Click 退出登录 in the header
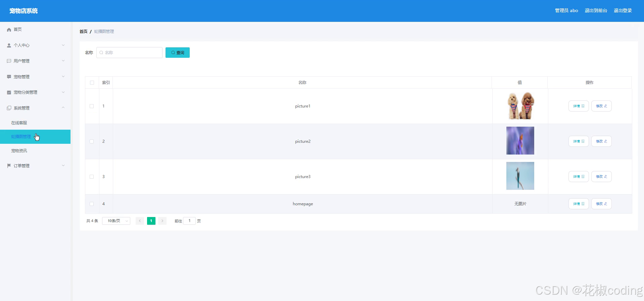Screen dimensions: 644x301 (x=623, y=11)
